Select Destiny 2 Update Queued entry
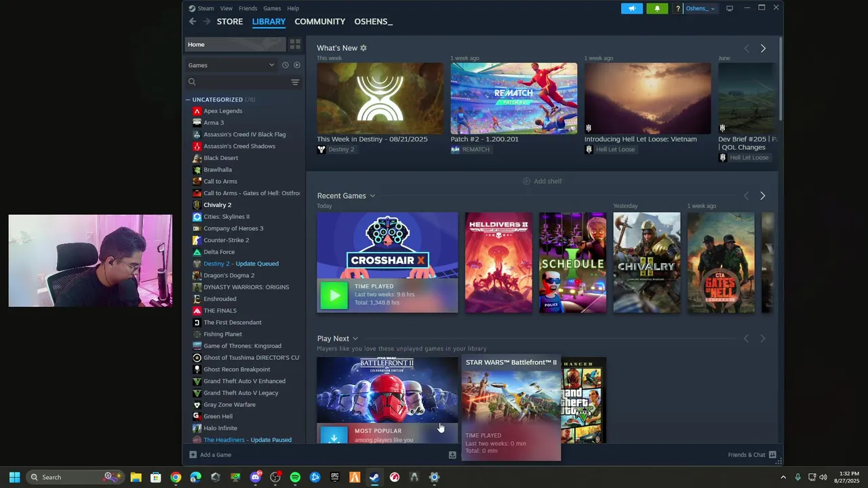The image size is (868, 488). pos(241,264)
